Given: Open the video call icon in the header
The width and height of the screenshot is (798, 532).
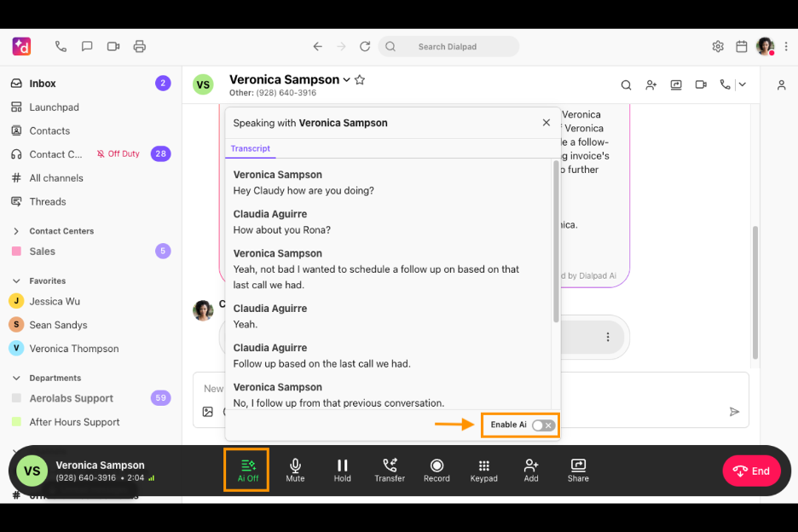Looking at the screenshot, I should 701,84.
